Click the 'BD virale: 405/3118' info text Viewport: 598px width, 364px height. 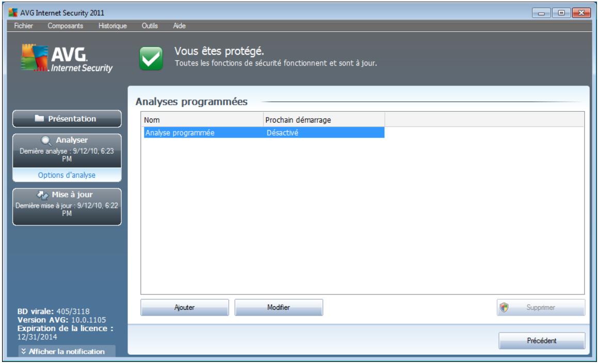coord(53,311)
